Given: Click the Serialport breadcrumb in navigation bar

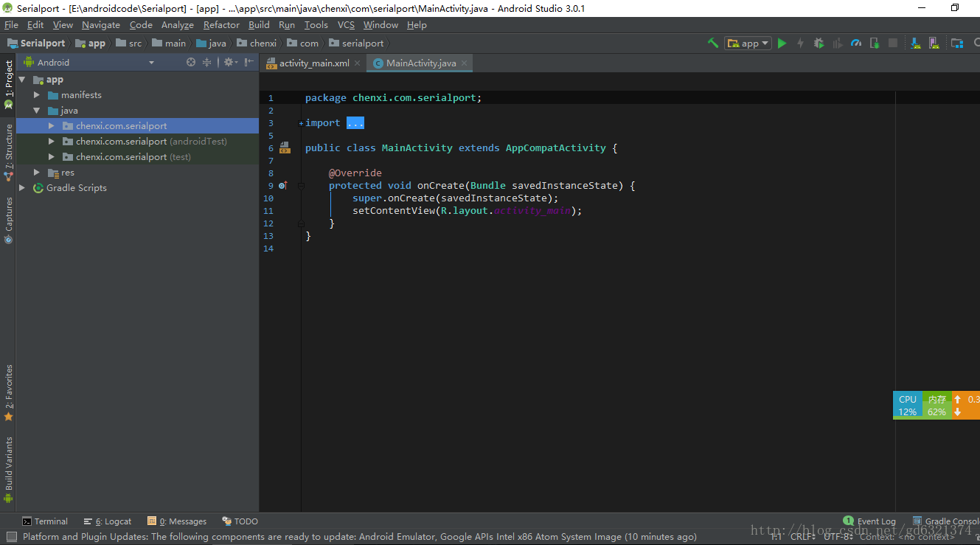Looking at the screenshot, I should pos(37,44).
